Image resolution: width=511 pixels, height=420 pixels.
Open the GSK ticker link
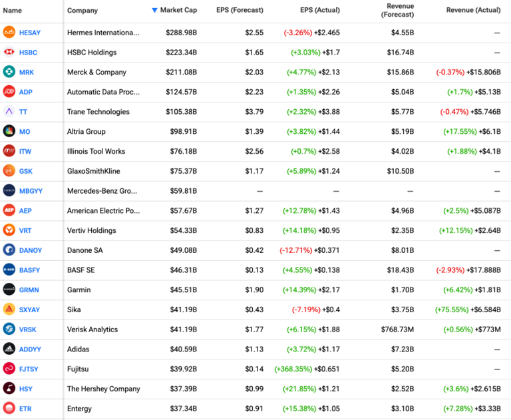26,172
